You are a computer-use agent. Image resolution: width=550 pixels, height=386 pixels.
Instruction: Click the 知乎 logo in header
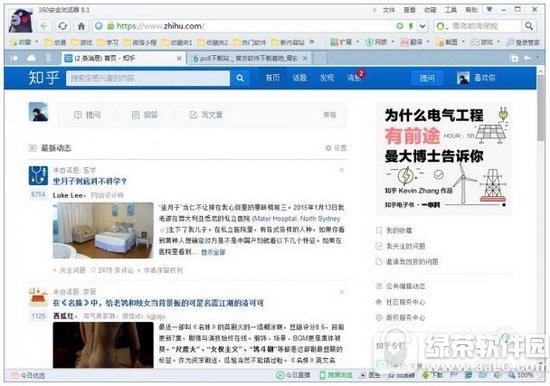(x=44, y=78)
